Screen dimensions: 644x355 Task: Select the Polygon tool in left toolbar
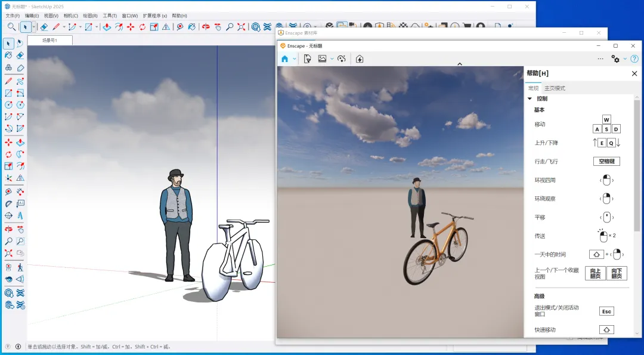coord(20,105)
